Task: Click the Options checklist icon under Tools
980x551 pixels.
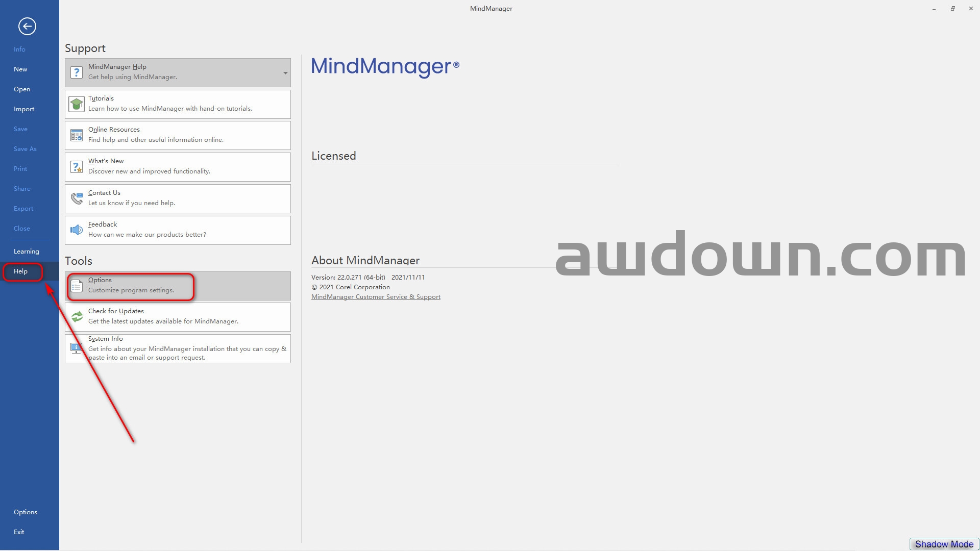Action: click(77, 286)
